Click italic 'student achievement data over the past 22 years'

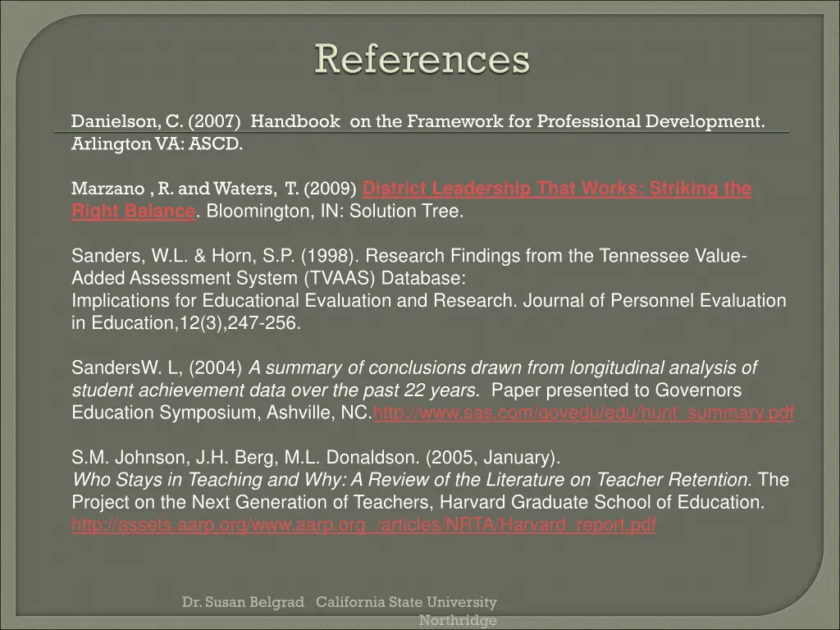(276, 390)
